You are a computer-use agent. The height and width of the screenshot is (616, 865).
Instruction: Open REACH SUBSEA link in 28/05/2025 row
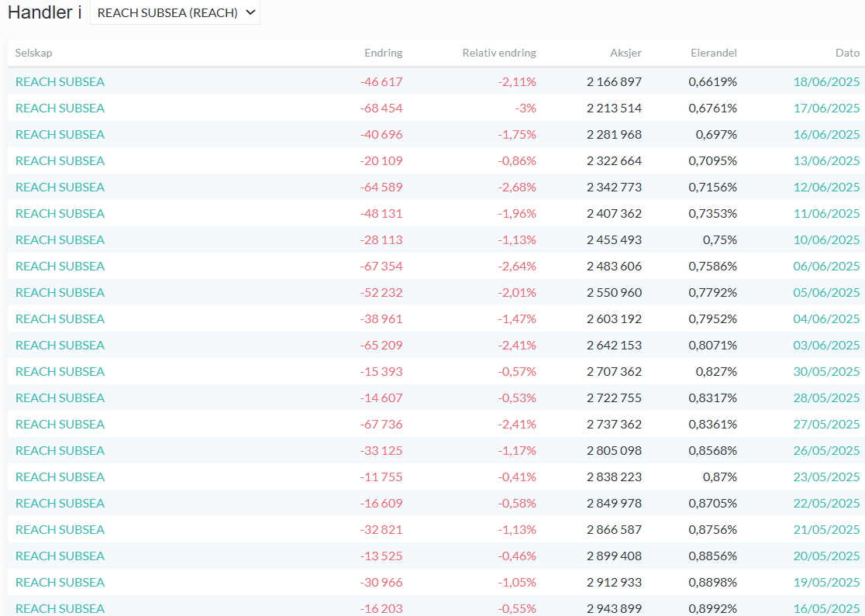60,397
